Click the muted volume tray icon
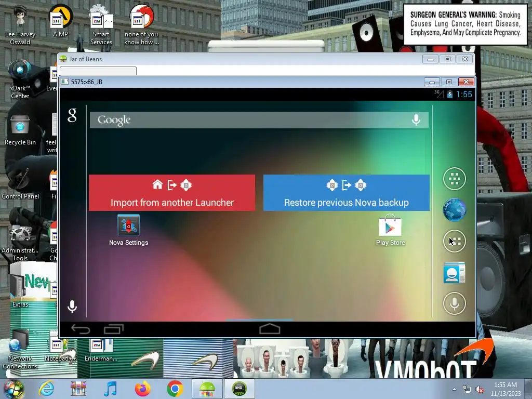 (480, 389)
